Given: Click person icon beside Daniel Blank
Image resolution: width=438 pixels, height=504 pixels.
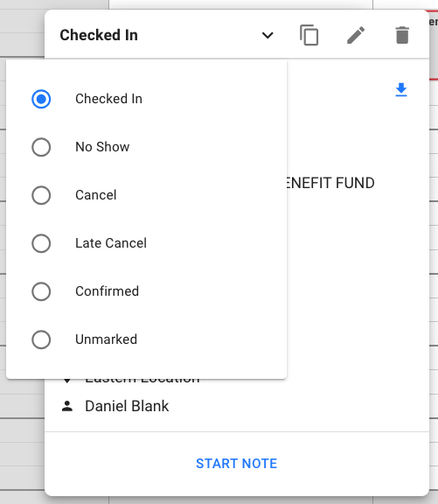Looking at the screenshot, I should click(67, 406).
